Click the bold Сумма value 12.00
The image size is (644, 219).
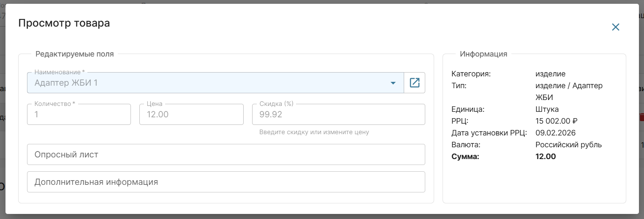tap(546, 157)
